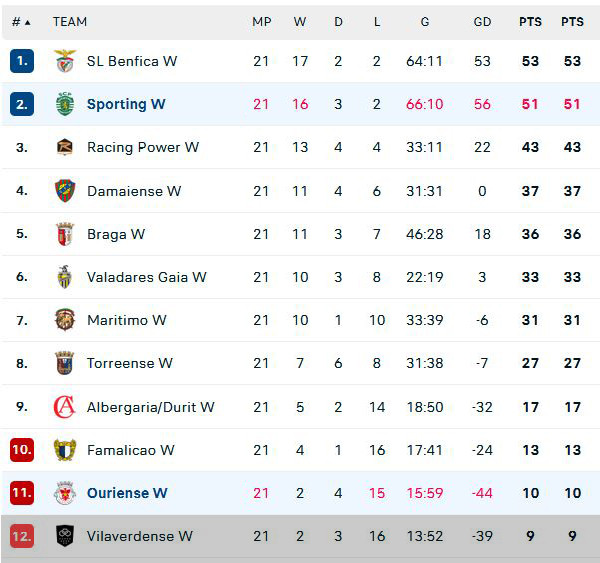The width and height of the screenshot is (600, 563).
Task: Click the Vilaverdense W badge icon
Action: tap(65, 536)
